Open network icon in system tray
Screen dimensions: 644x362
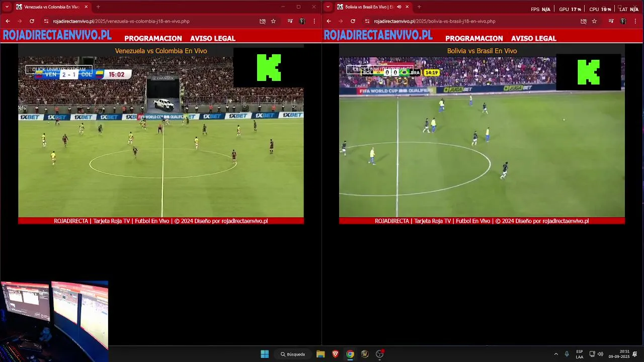pyautogui.click(x=592, y=354)
